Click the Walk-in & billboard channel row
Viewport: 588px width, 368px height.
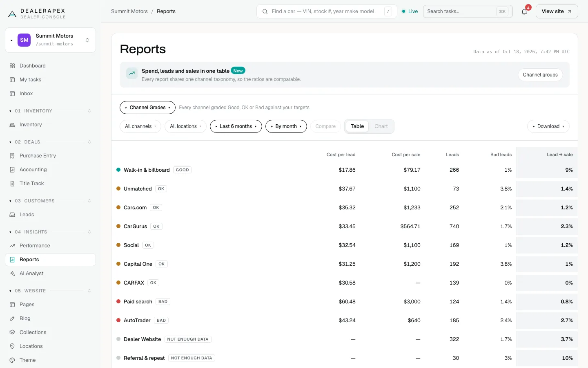coord(345,170)
